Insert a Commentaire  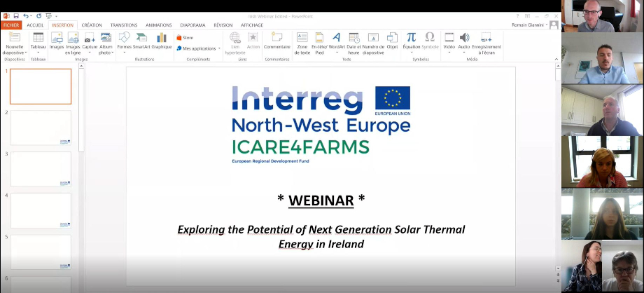point(276,41)
